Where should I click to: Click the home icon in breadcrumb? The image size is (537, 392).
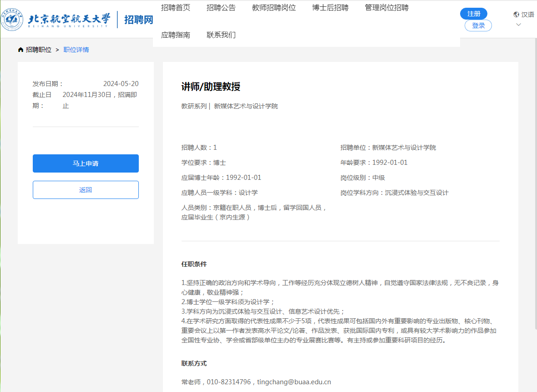click(x=20, y=50)
